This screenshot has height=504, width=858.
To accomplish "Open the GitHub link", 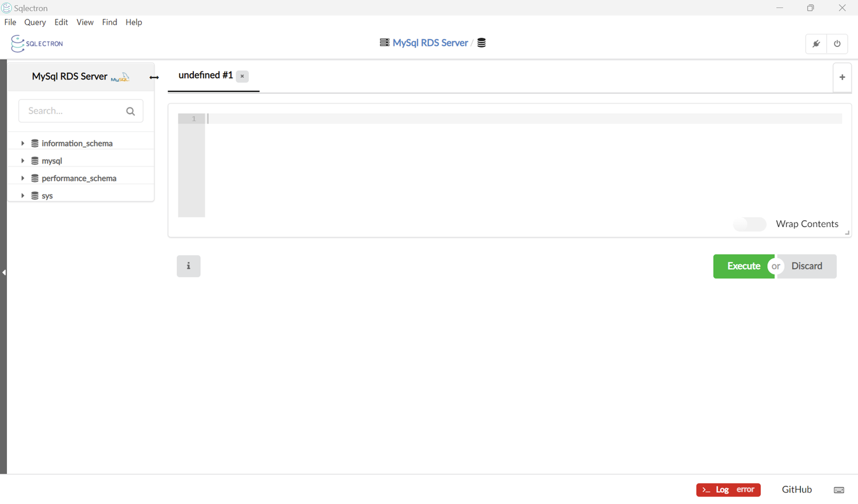I will click(797, 490).
